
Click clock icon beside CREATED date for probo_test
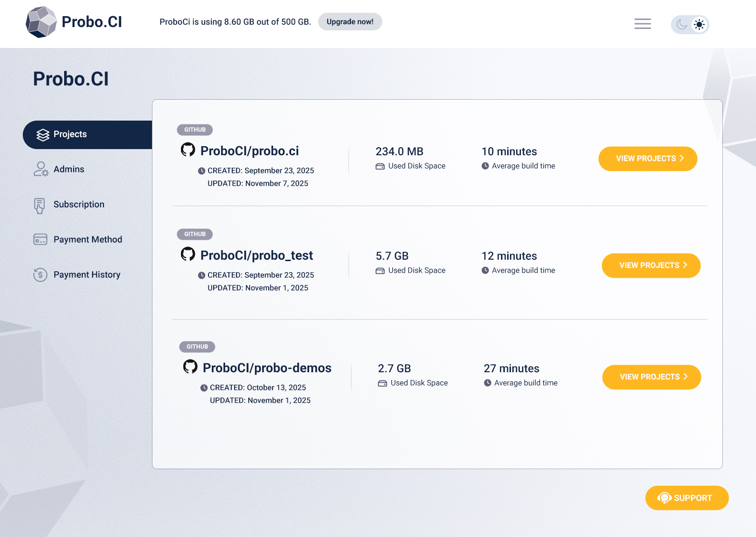pyautogui.click(x=201, y=275)
